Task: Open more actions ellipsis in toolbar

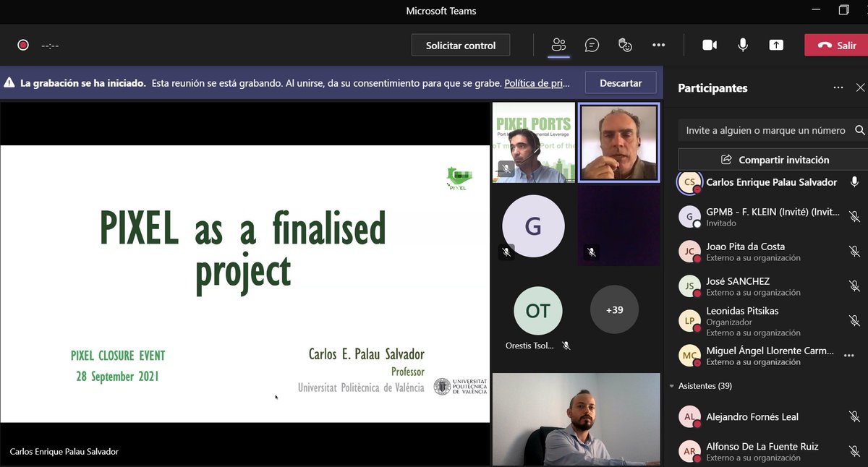Action: 658,46
